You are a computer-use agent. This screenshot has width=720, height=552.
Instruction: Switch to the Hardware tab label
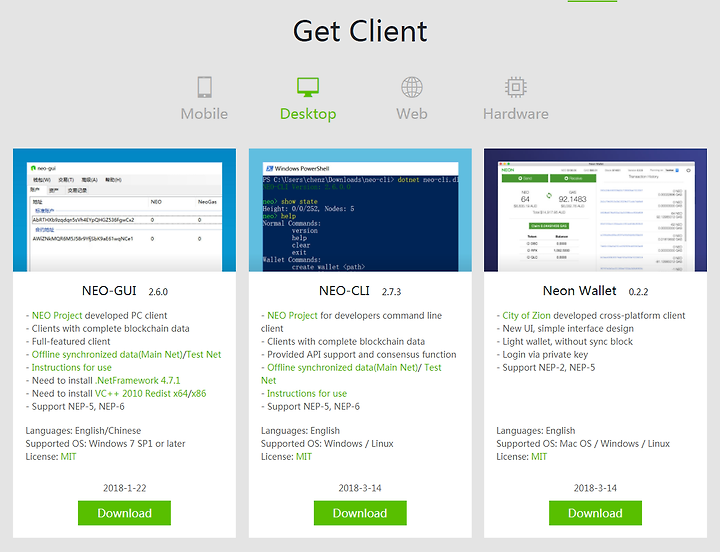pos(516,114)
